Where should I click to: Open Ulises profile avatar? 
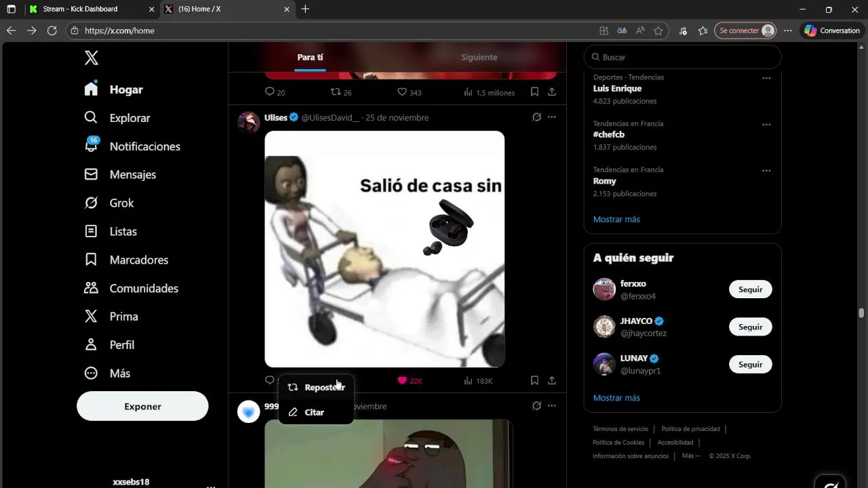click(249, 123)
